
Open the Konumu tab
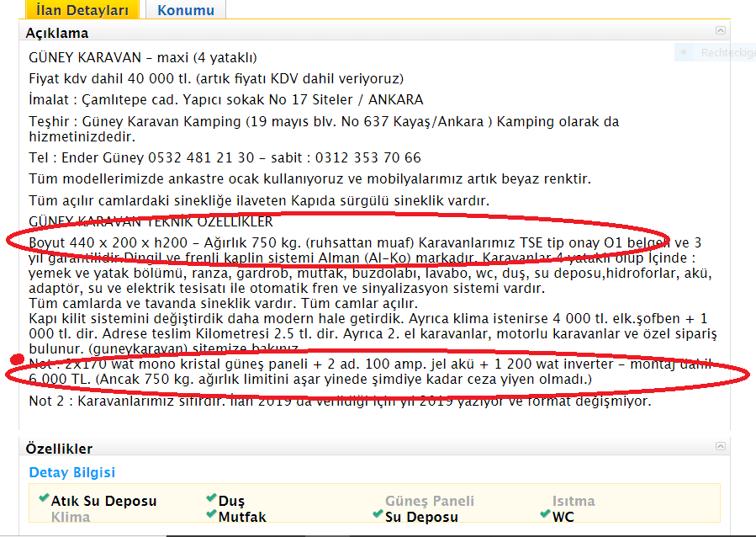tap(185, 10)
